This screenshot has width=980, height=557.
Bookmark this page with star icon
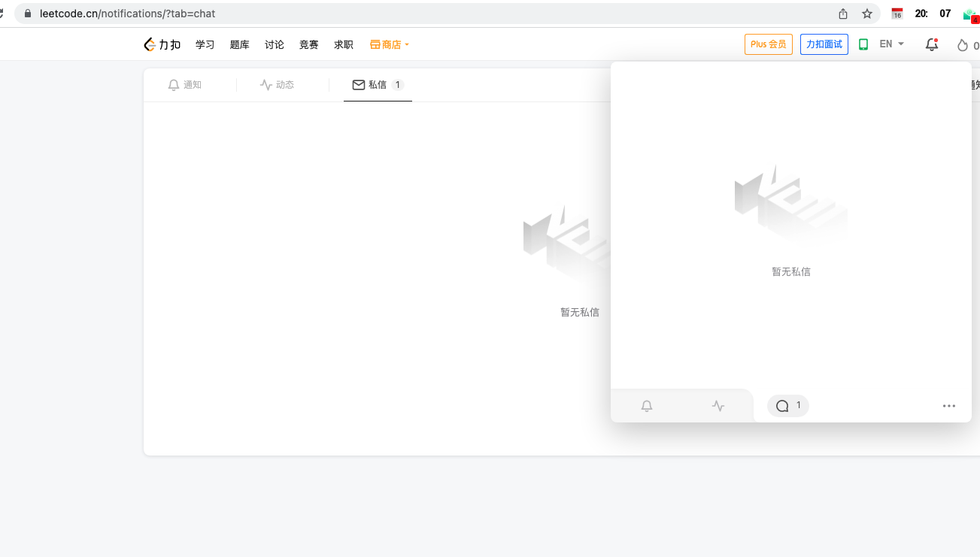click(866, 14)
